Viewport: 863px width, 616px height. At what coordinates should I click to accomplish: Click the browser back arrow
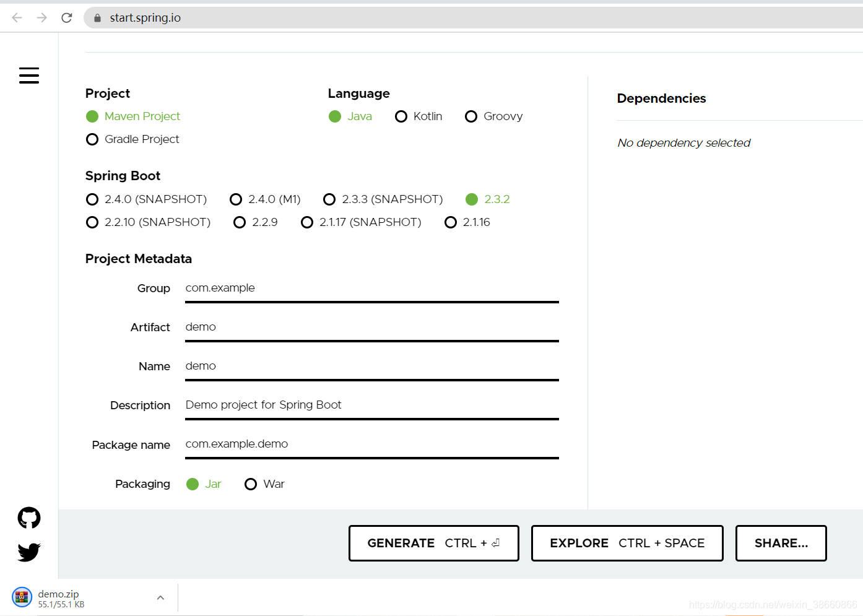click(17, 17)
